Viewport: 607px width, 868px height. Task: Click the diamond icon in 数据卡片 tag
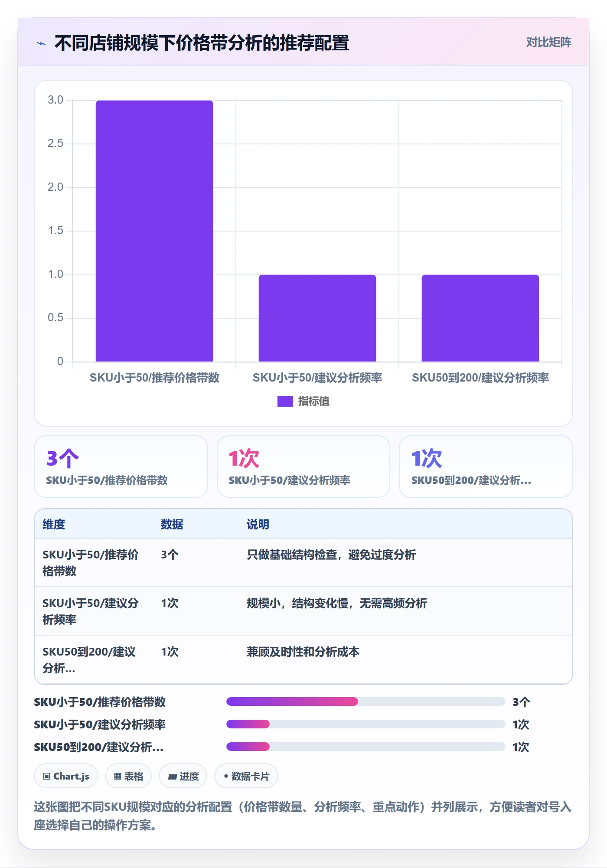[x=226, y=776]
